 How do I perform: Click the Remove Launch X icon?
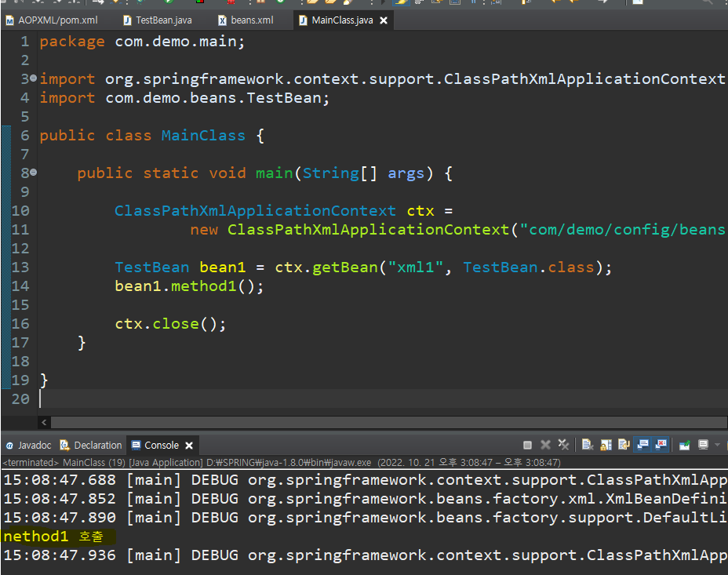click(545, 445)
